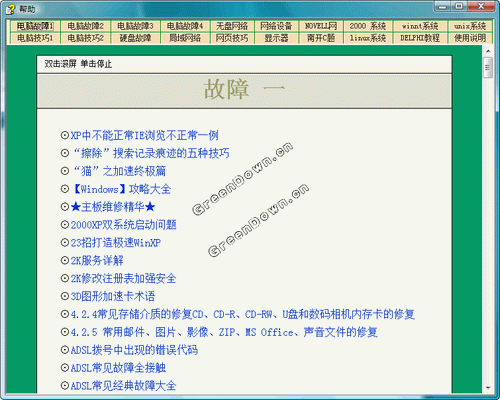
Task: Click bullet icon beside ★主板维修精华★
Action: tap(65, 207)
